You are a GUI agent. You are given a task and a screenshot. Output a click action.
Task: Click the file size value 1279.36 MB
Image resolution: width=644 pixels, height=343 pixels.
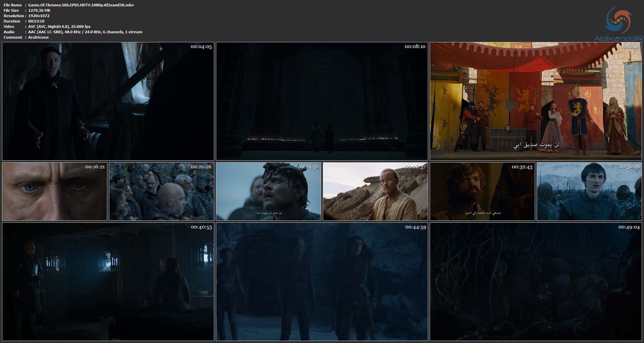click(39, 10)
